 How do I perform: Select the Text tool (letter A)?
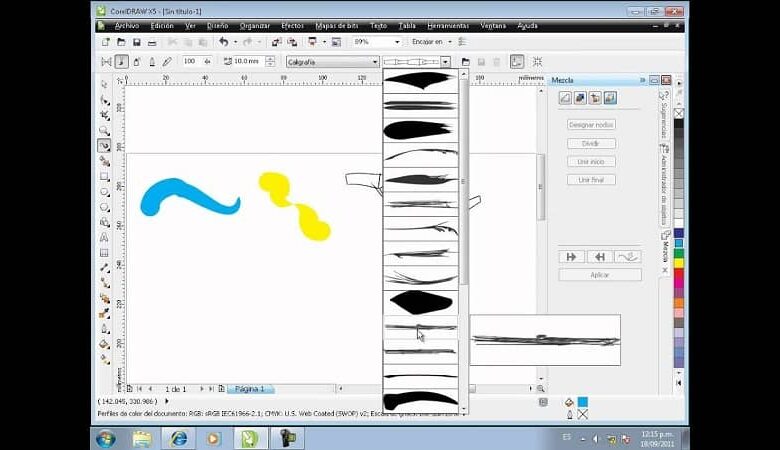tap(104, 238)
